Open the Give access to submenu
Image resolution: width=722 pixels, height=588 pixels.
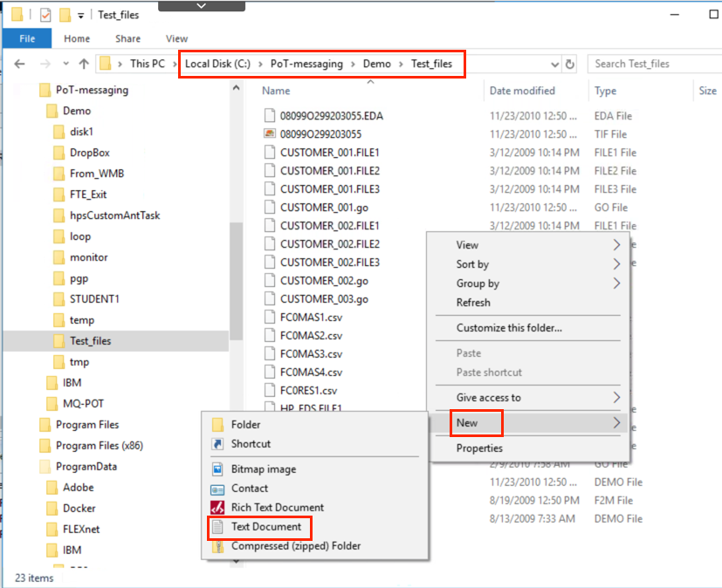pyautogui.click(x=528, y=398)
